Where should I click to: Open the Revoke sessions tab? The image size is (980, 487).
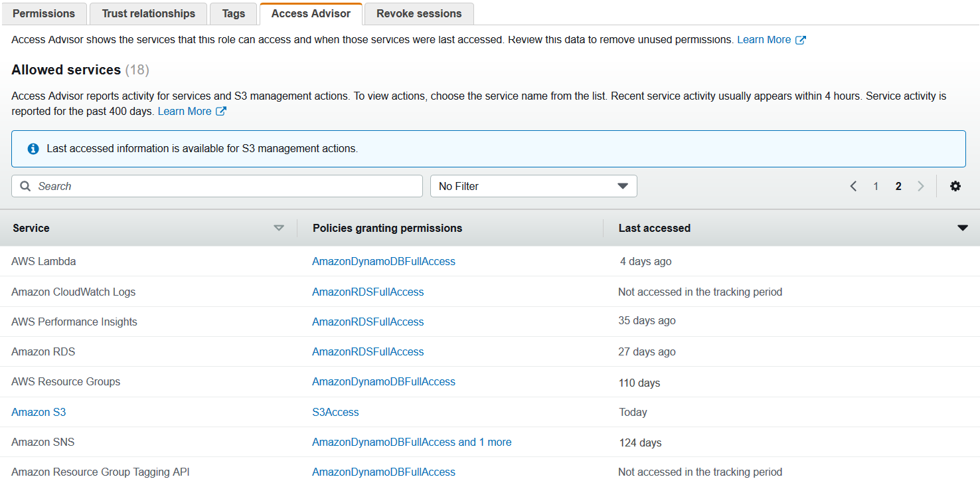tap(418, 13)
